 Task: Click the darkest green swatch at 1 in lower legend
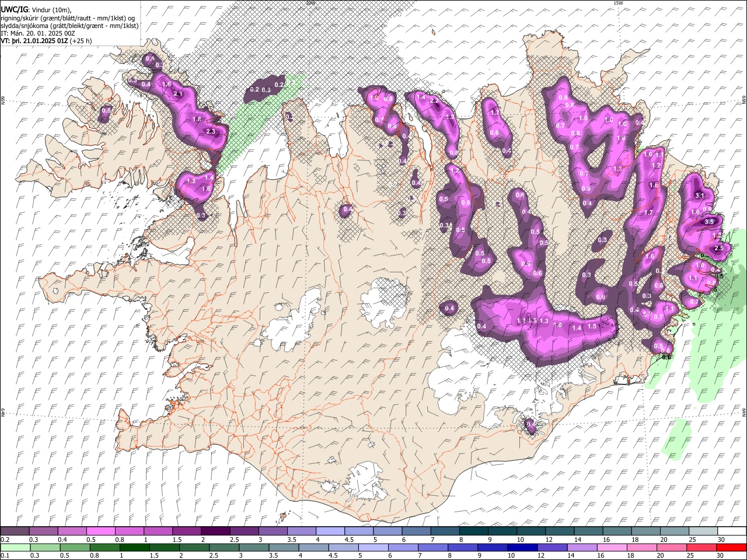point(134,548)
